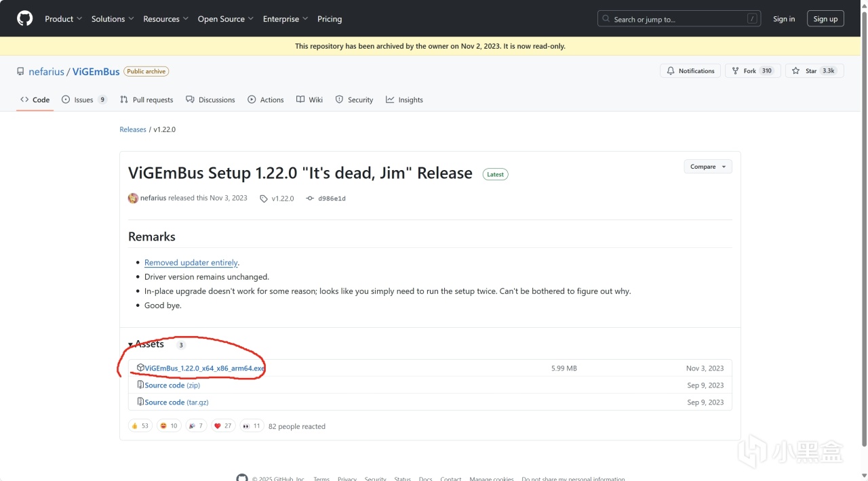Switch to the Code tab
This screenshot has width=868, height=481.
pos(35,100)
